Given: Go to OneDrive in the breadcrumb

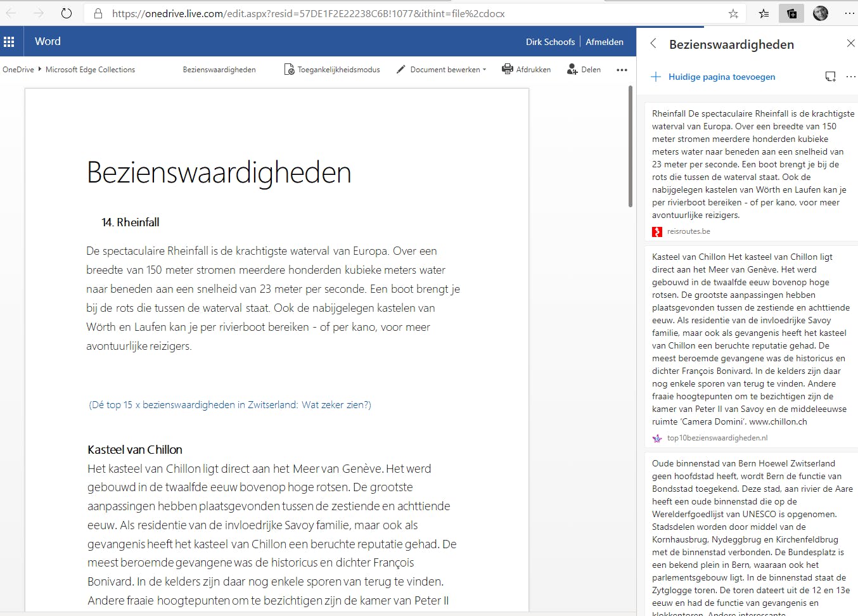Looking at the screenshot, I should (18, 70).
